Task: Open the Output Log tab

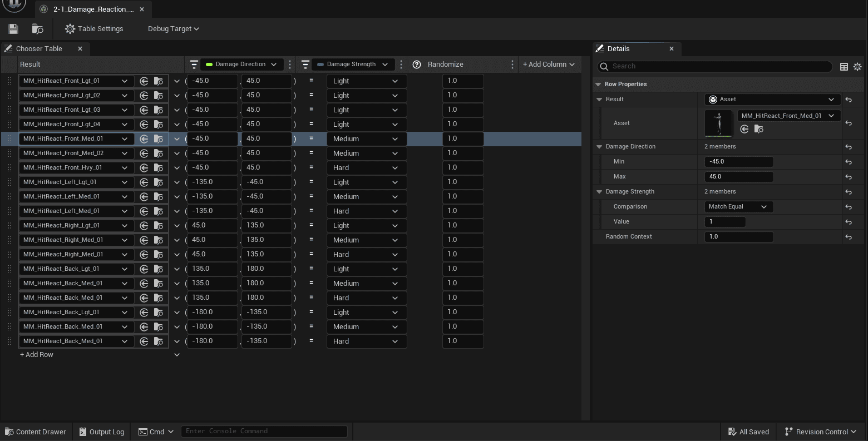Action: pos(101,432)
